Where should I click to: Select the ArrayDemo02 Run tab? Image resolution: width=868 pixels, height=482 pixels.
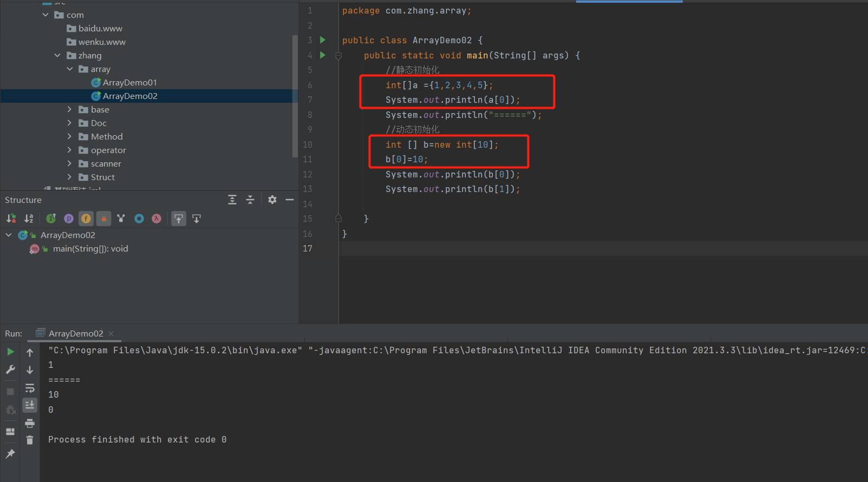click(75, 333)
